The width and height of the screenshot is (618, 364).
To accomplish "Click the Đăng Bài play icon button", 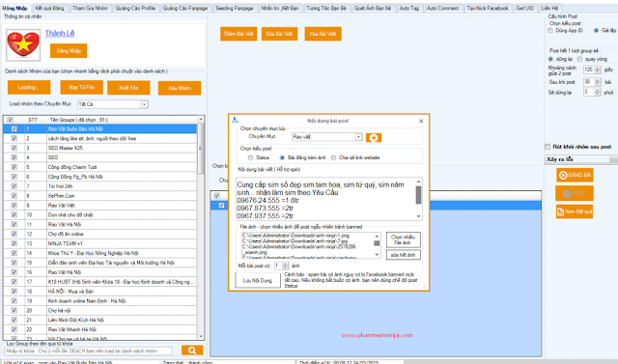I will click(575, 175).
